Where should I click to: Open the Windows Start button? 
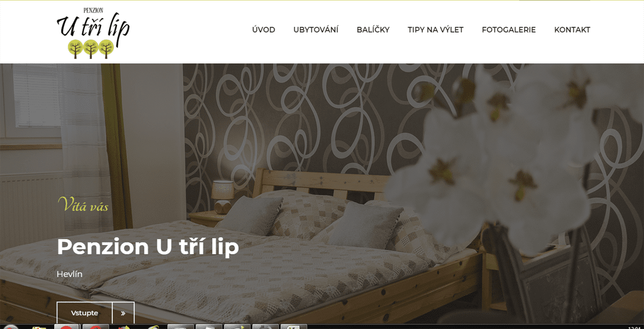coord(10,326)
